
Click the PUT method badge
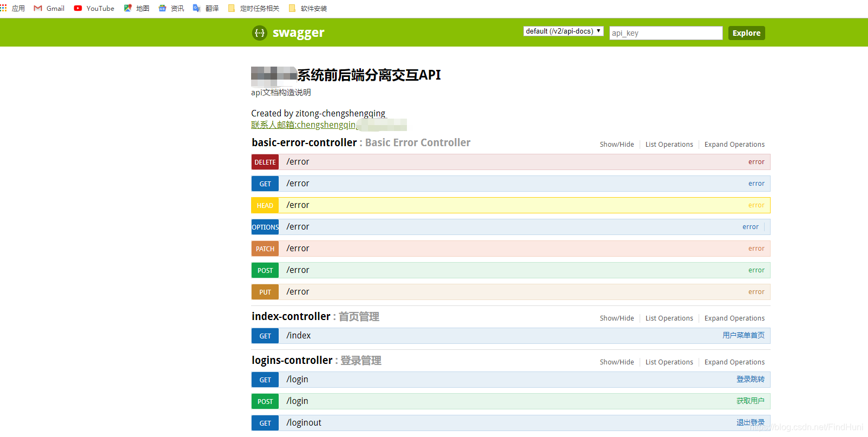pyautogui.click(x=265, y=292)
